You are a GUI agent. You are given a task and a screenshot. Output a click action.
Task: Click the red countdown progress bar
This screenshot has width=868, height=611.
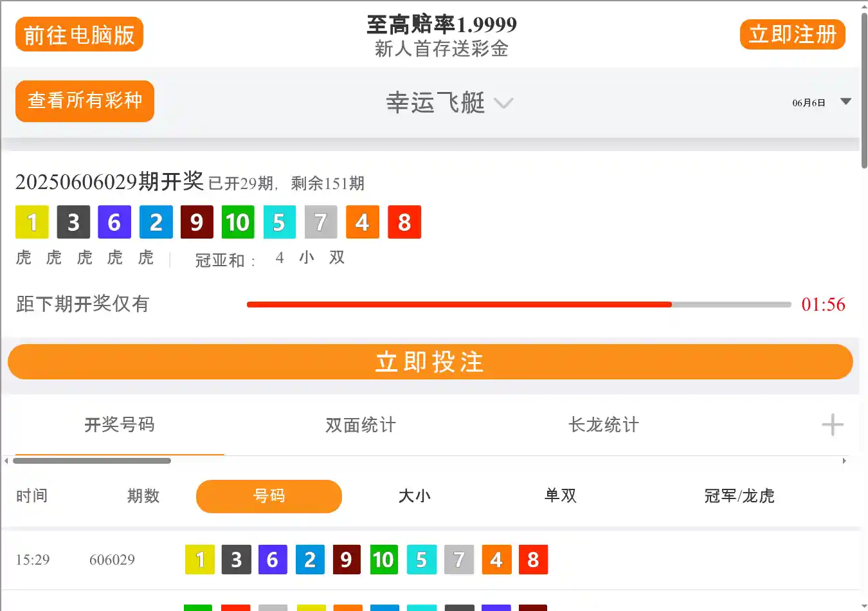coord(458,304)
